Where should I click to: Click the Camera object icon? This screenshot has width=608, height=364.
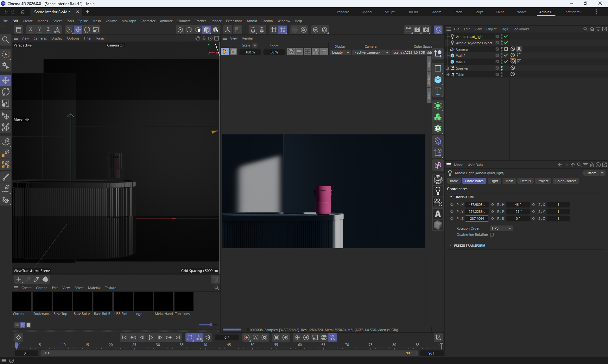pos(438,202)
